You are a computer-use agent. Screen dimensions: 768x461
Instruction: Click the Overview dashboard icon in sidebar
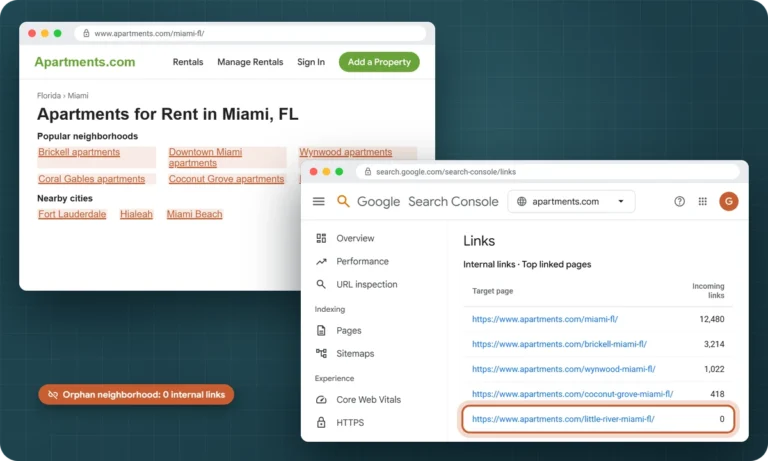point(321,238)
